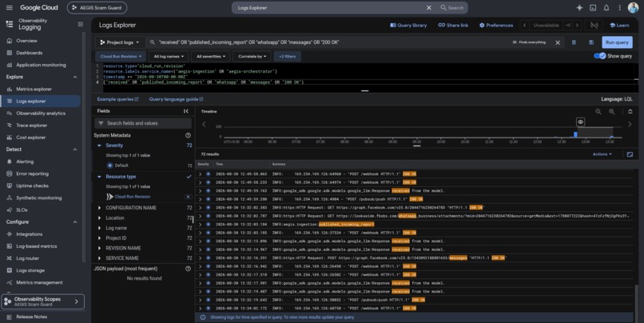The height and width of the screenshot is (323, 644).
Task: Expand SERVICE NAME field
Action: (x=99, y=258)
